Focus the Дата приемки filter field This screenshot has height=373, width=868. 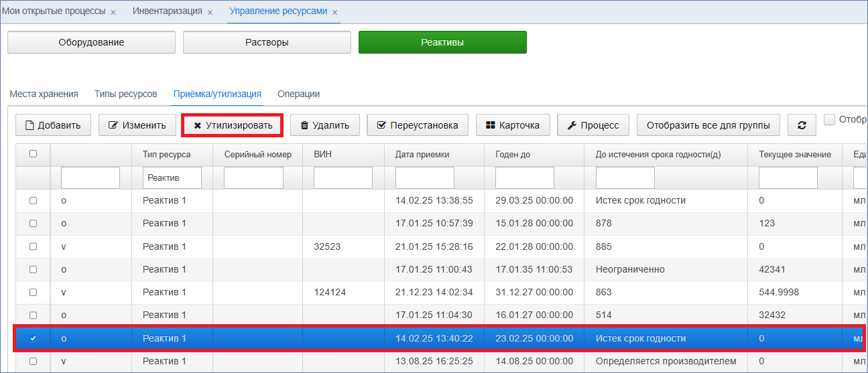tap(425, 177)
